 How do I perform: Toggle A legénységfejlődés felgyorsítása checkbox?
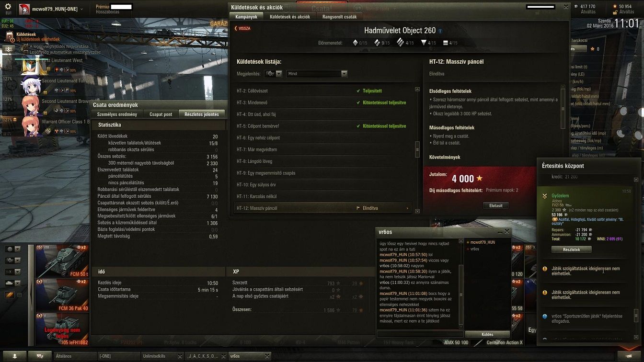(26, 46)
